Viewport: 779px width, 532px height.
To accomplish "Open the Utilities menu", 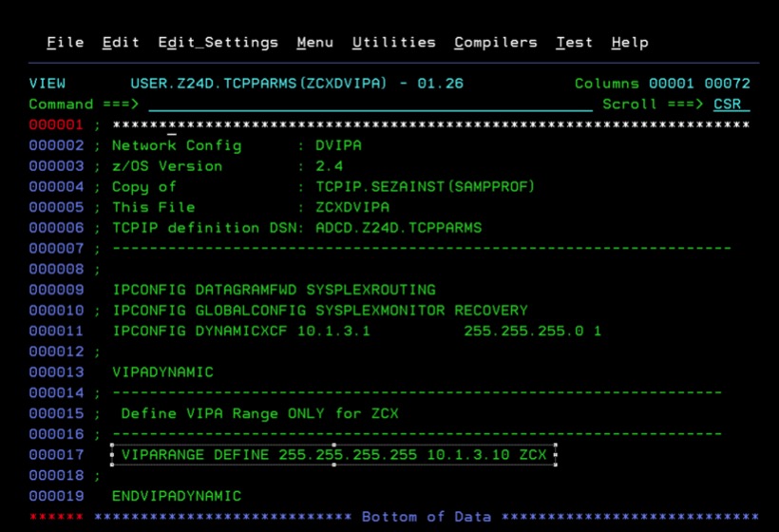I will (394, 43).
